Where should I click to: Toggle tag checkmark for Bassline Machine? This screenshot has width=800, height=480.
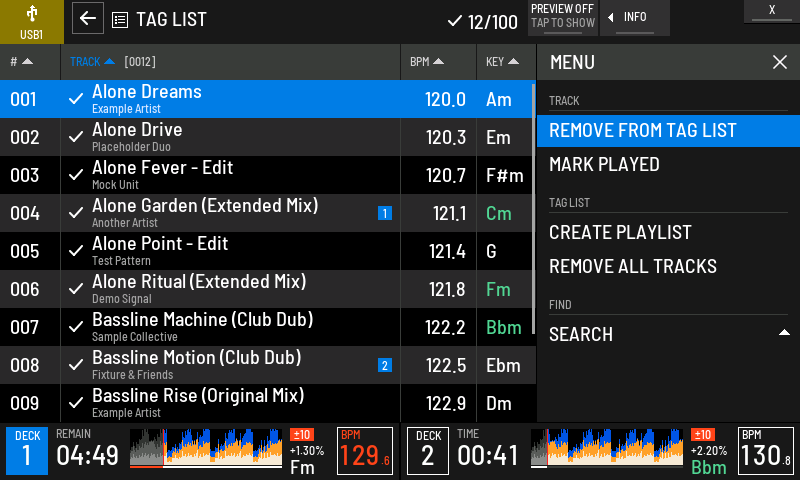[x=76, y=327]
